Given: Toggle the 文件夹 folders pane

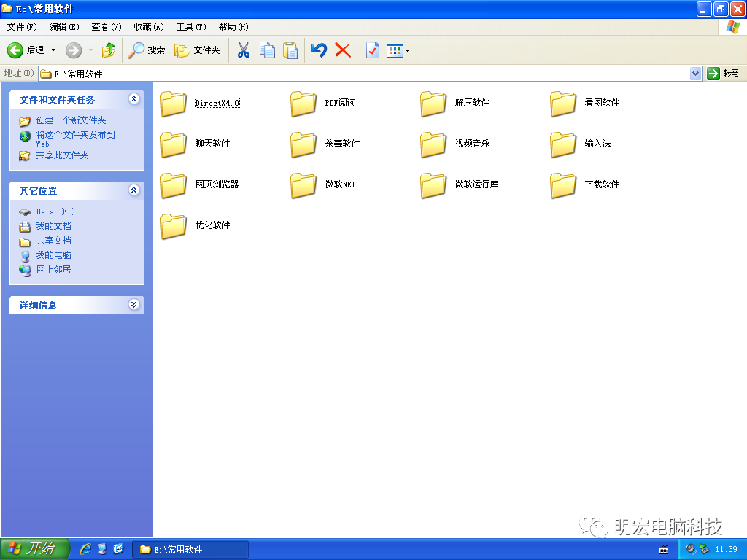Looking at the screenshot, I should 198,50.
